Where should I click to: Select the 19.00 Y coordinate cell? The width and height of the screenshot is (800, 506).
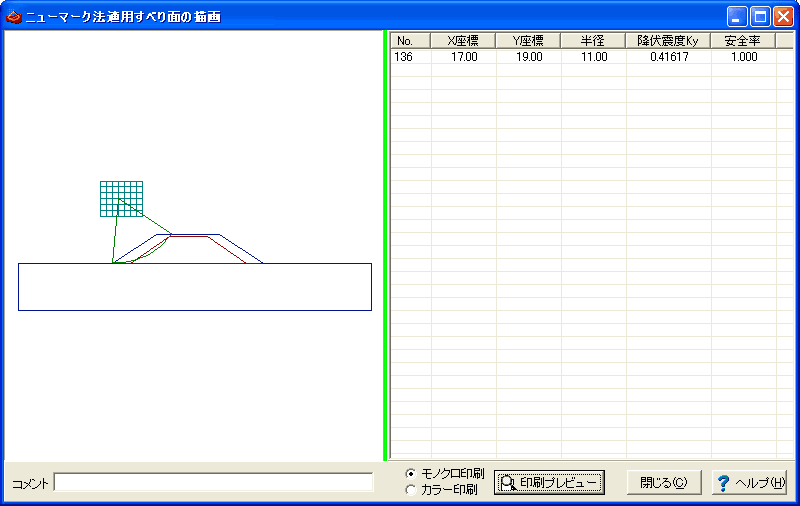pos(529,57)
